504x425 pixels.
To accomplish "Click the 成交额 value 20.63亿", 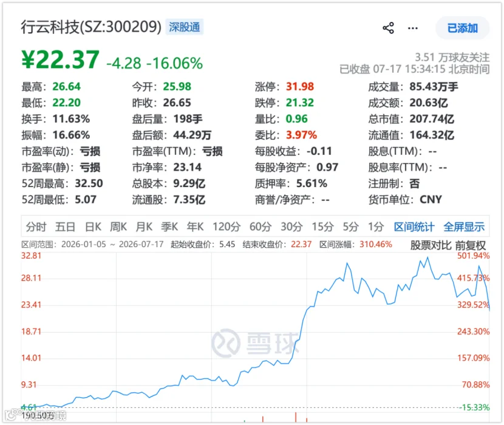I will 429,103.
